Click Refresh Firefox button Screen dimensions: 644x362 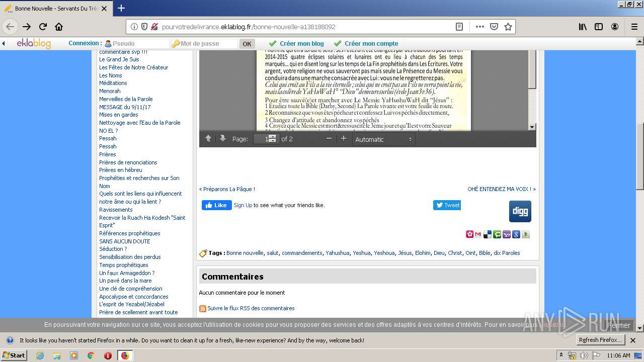(600, 340)
